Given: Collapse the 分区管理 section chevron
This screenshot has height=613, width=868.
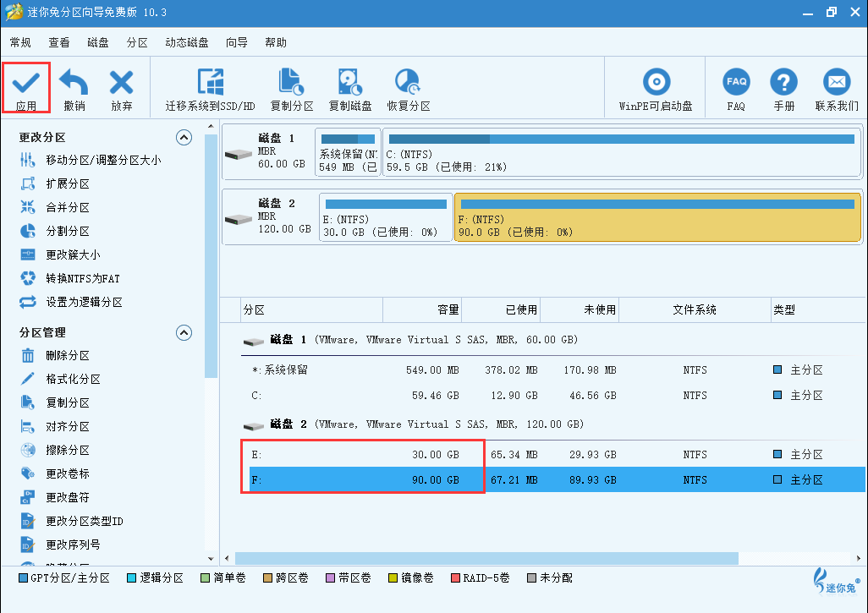Looking at the screenshot, I should click(x=184, y=332).
